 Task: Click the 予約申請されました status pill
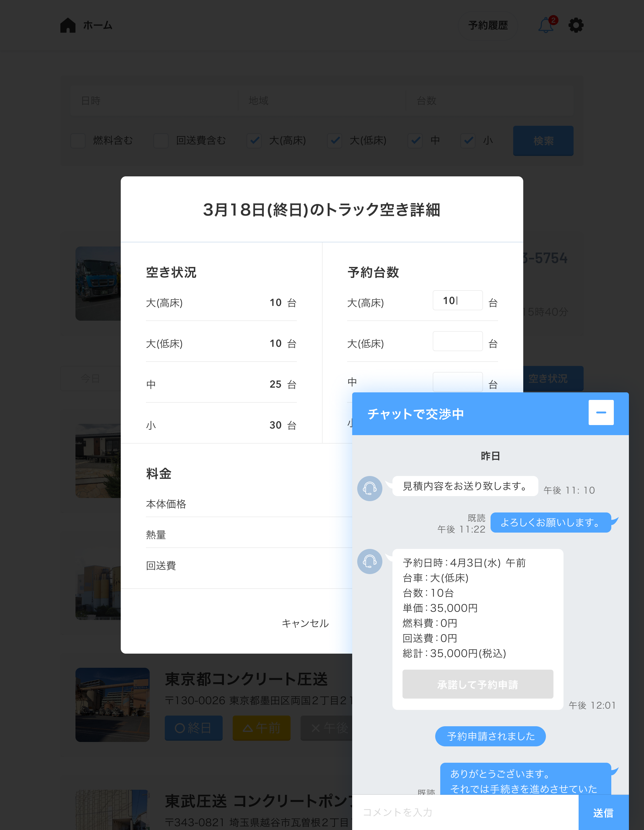click(491, 737)
